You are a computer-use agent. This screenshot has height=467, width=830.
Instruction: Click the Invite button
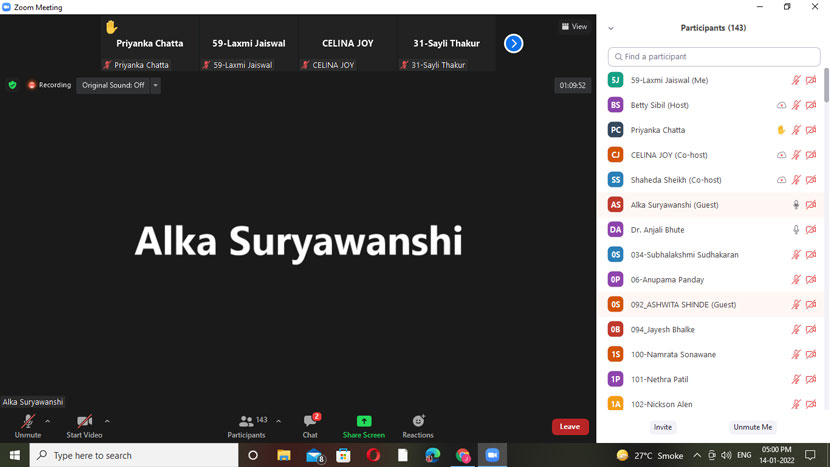coord(663,427)
